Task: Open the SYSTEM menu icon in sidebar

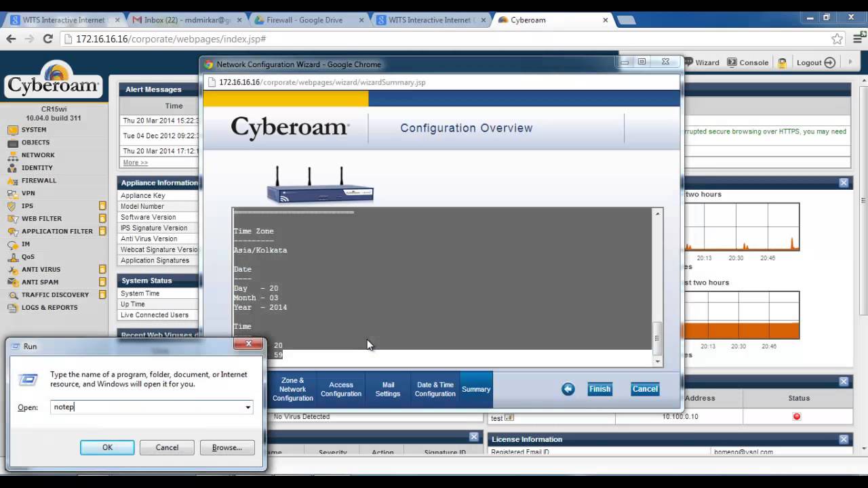Action: point(12,130)
